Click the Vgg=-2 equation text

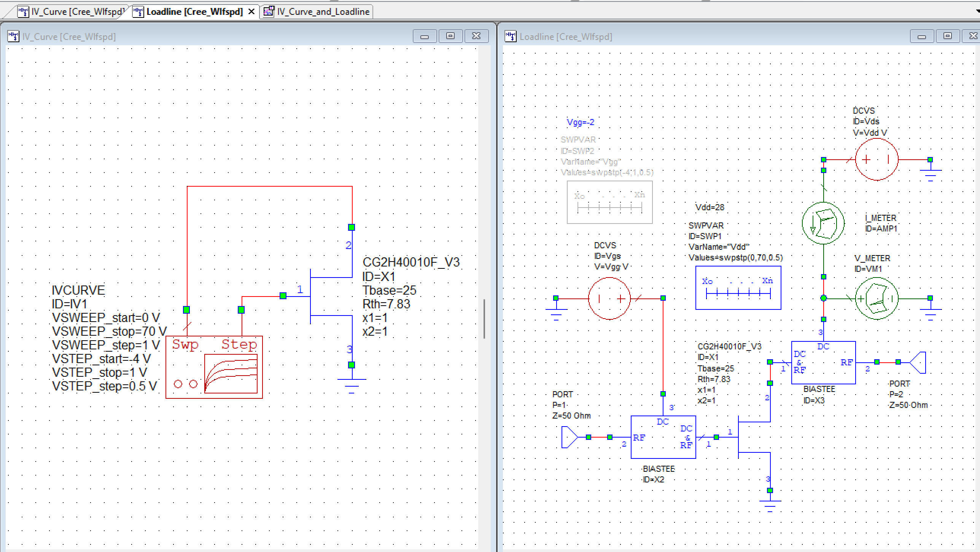point(580,122)
